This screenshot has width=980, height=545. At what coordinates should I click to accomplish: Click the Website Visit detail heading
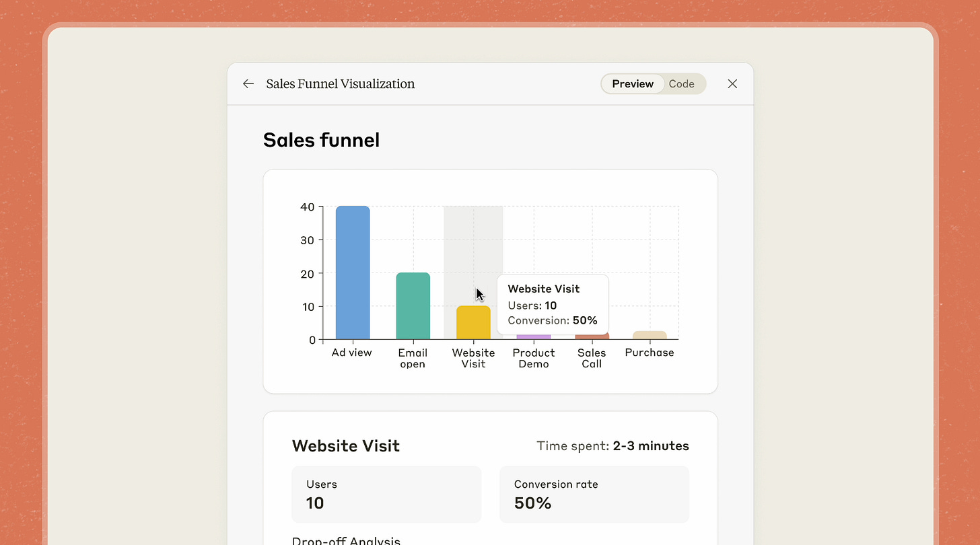pyautogui.click(x=346, y=446)
